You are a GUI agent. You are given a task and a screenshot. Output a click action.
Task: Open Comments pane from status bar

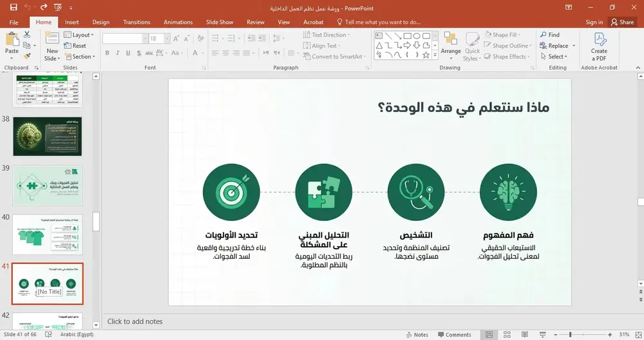tap(455, 335)
